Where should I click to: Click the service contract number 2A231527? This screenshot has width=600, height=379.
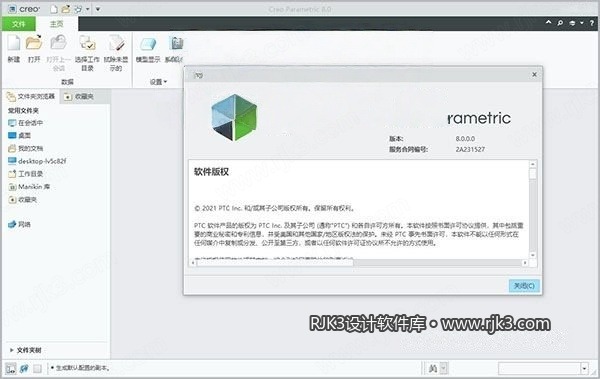click(470, 149)
